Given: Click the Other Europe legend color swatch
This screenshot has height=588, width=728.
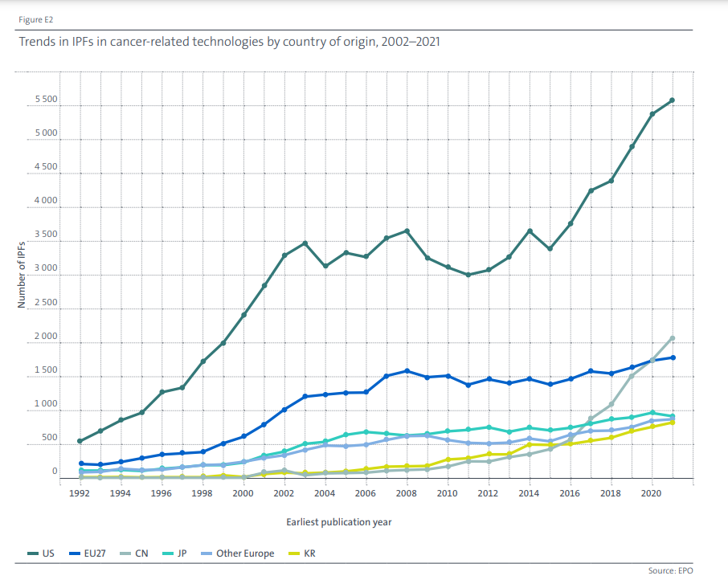Looking at the screenshot, I should click(207, 553).
